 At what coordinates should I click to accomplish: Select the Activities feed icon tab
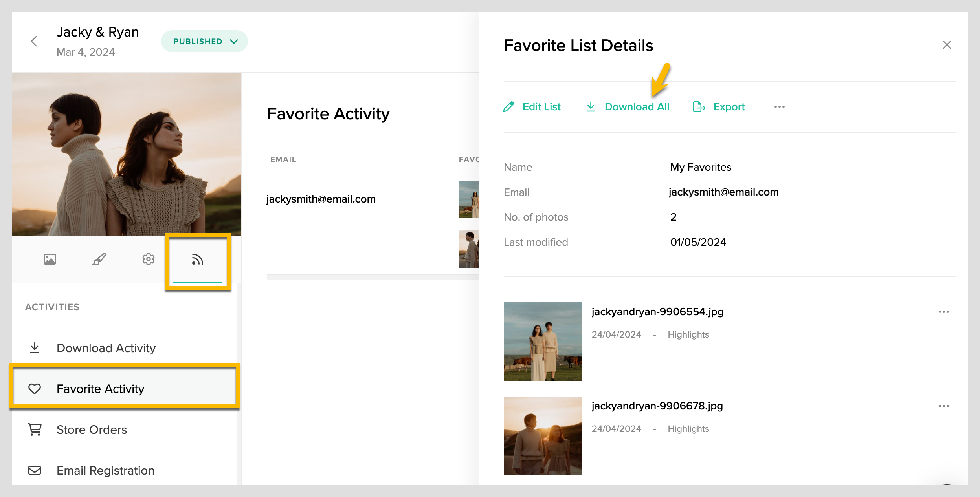coord(197,259)
